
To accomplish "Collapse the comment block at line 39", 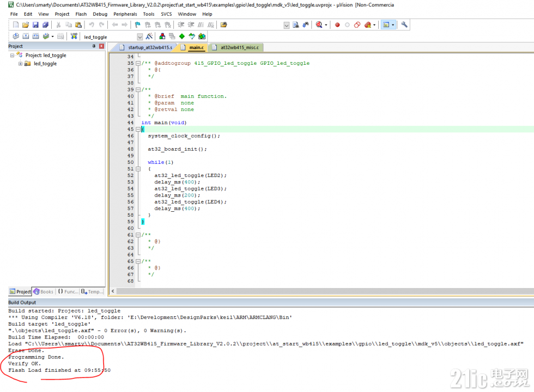I will coord(138,89).
